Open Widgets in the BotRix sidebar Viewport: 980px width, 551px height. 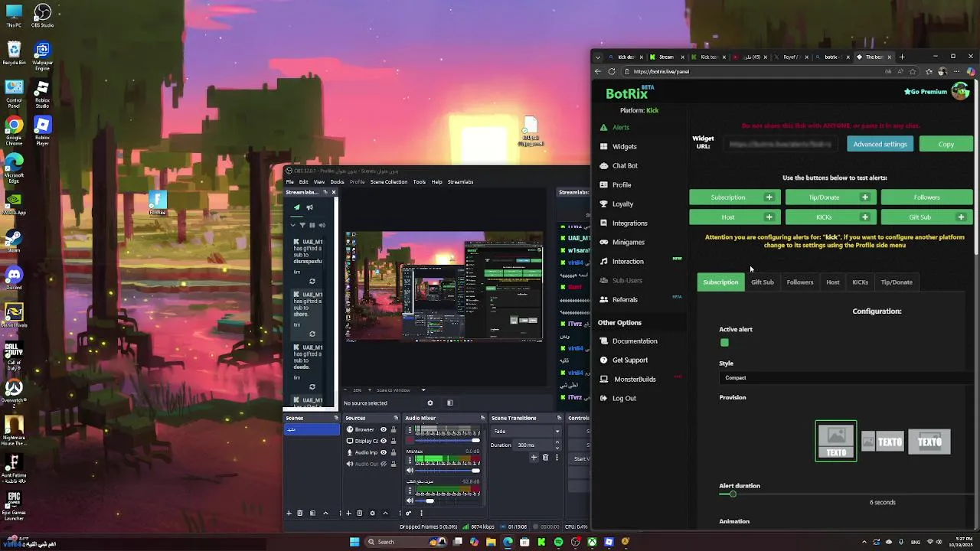click(624, 146)
